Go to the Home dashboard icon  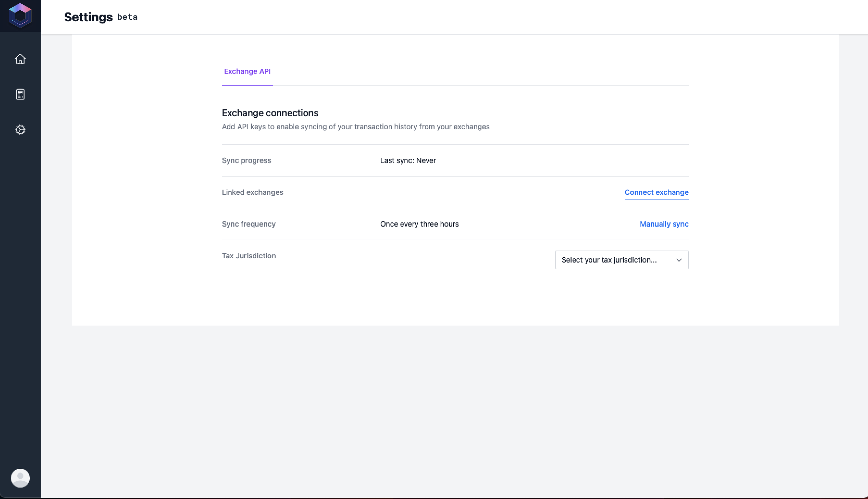(20, 59)
